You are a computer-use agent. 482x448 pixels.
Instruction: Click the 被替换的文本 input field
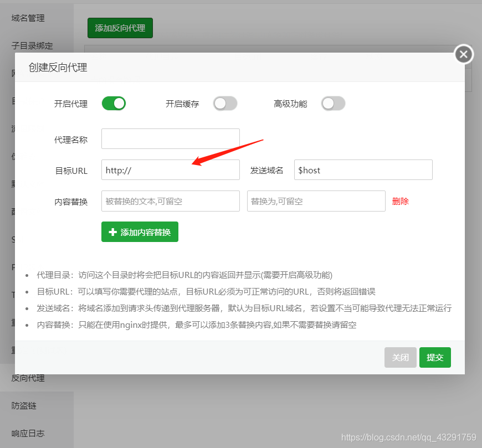[x=170, y=201]
